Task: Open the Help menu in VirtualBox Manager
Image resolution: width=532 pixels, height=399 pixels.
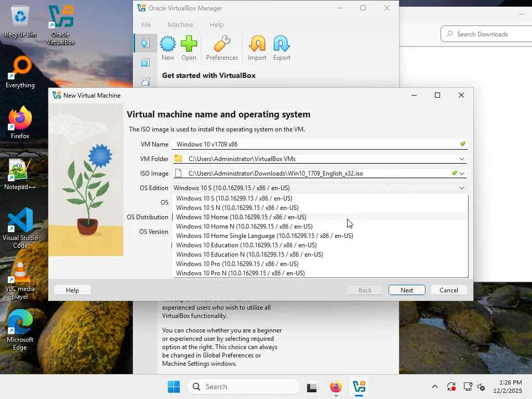Action: (217, 25)
